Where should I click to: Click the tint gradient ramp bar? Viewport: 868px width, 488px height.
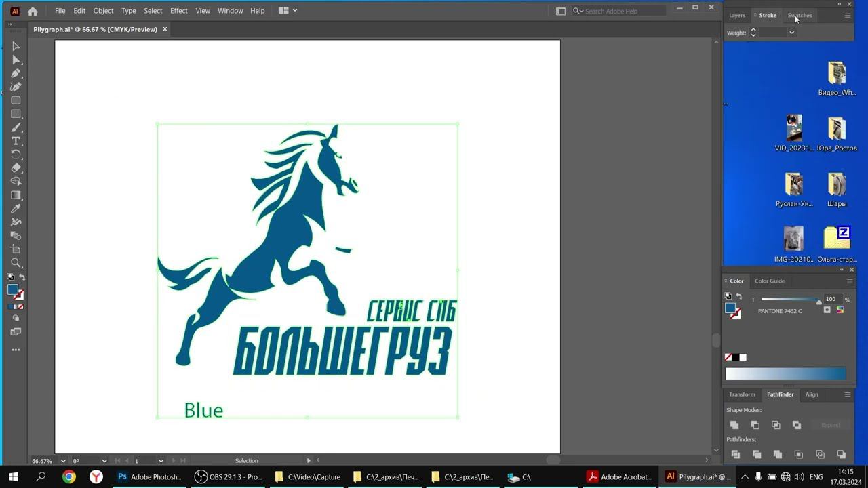(x=786, y=373)
